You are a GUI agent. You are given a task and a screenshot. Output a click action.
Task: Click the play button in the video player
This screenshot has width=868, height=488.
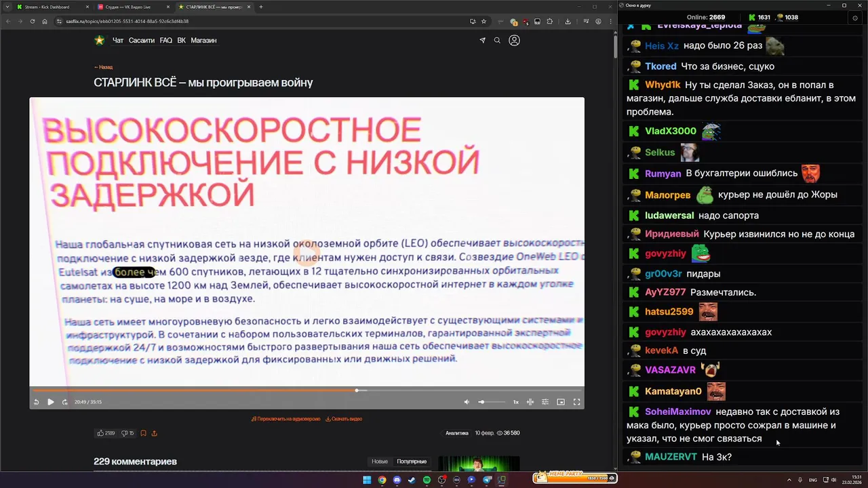tap(50, 402)
